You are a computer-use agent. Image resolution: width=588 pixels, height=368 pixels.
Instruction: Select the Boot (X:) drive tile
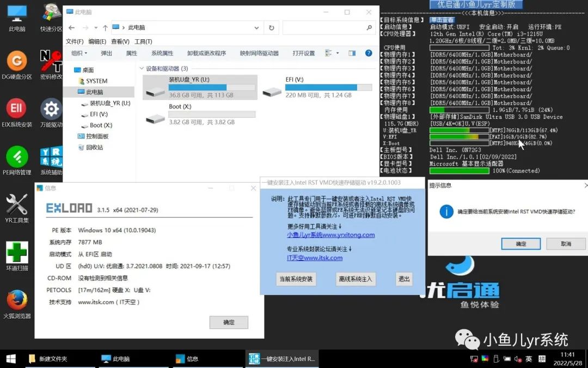pos(200,114)
